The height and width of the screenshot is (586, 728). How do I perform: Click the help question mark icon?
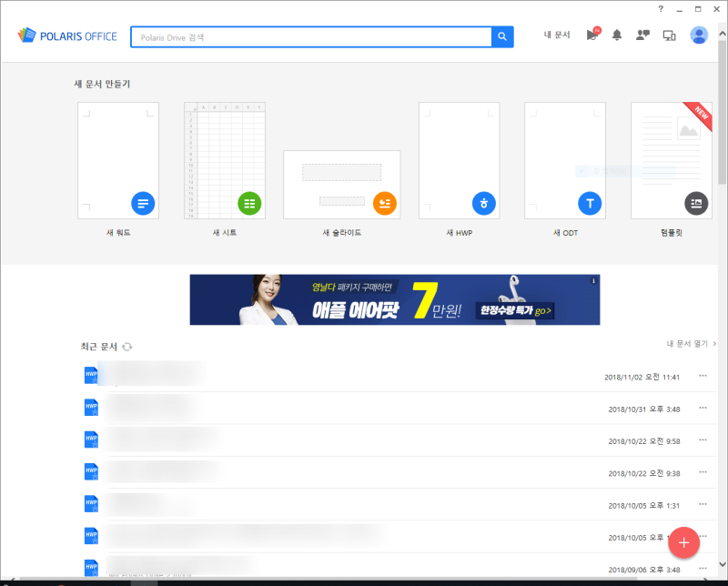(661, 9)
